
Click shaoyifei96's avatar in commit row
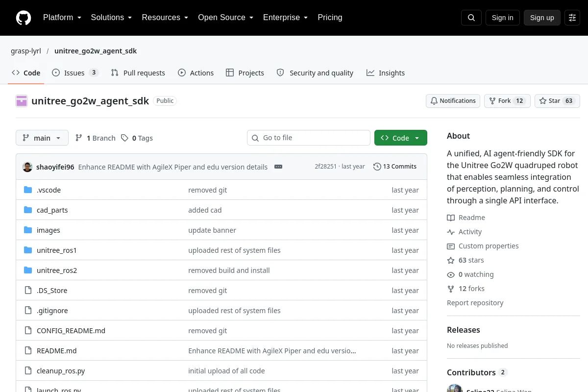(27, 167)
